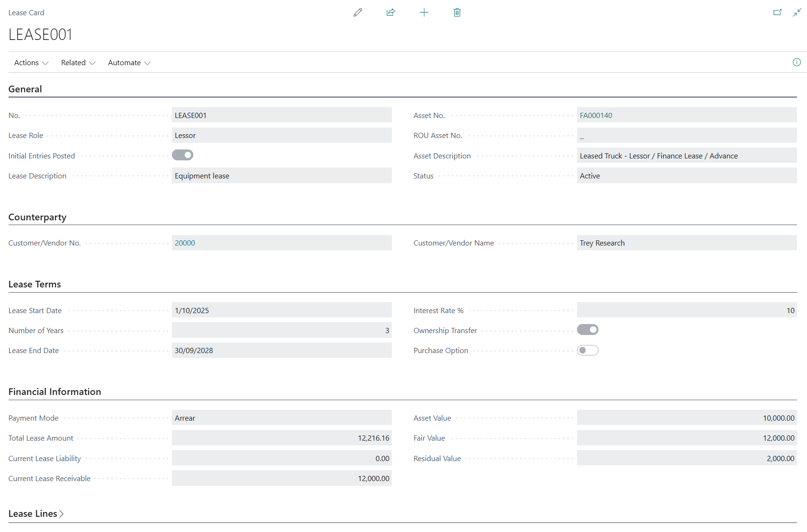Toggle Initial Entries Posted switch
This screenshot has height=532, width=807.
182,155
